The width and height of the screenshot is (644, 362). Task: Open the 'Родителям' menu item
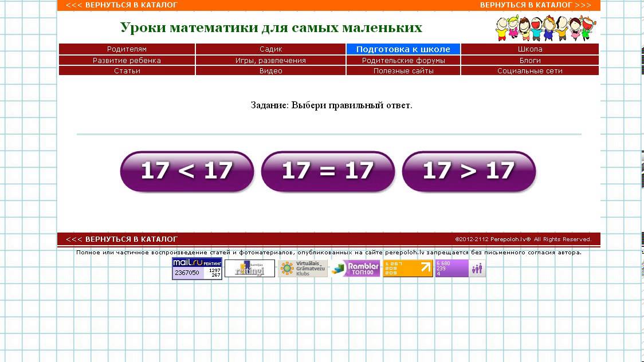tap(127, 49)
